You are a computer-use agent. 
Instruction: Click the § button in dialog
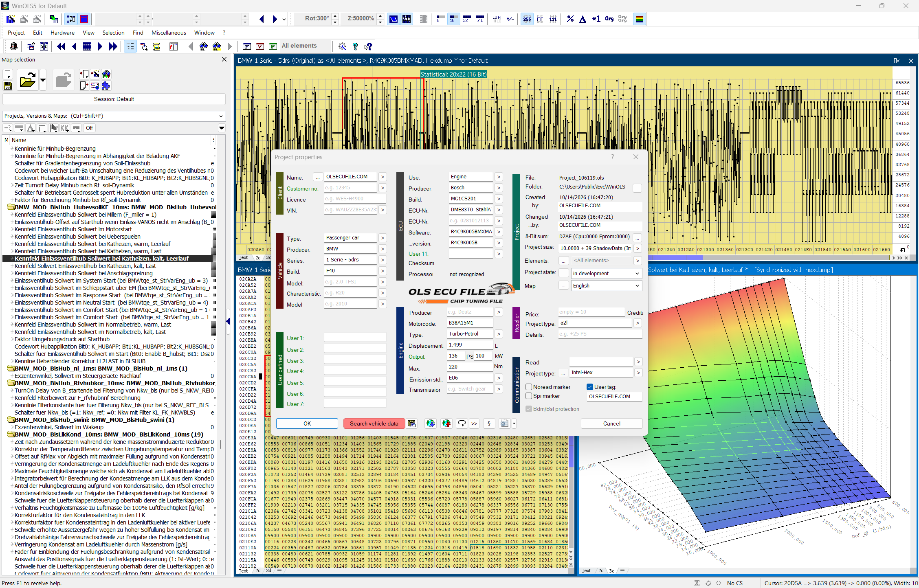tap(489, 423)
